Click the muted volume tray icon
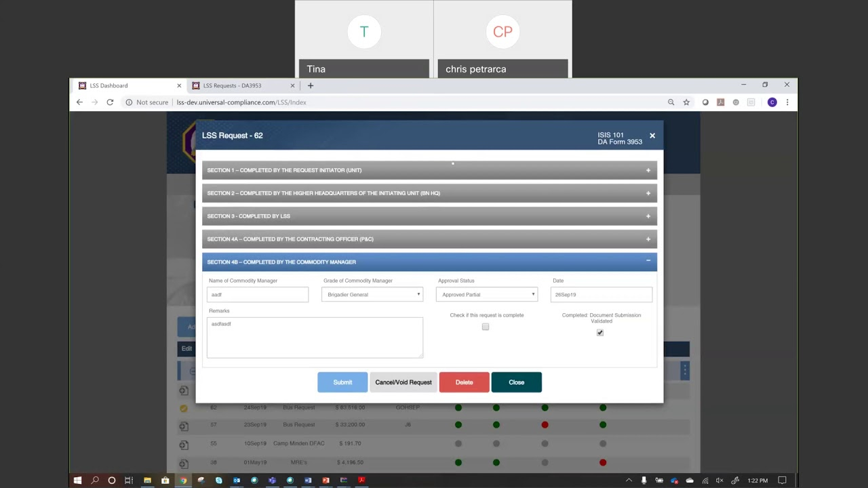The image size is (868, 488). [x=719, y=481]
